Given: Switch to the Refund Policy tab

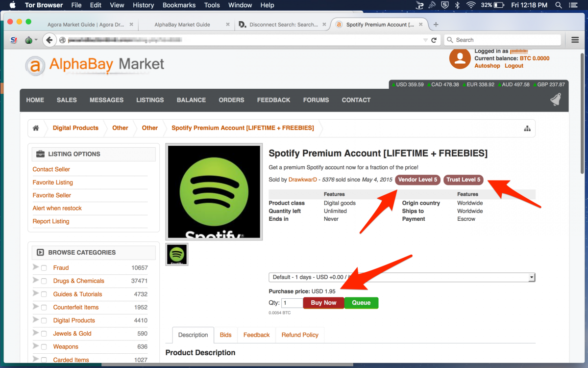Looking at the screenshot, I should 300,335.
